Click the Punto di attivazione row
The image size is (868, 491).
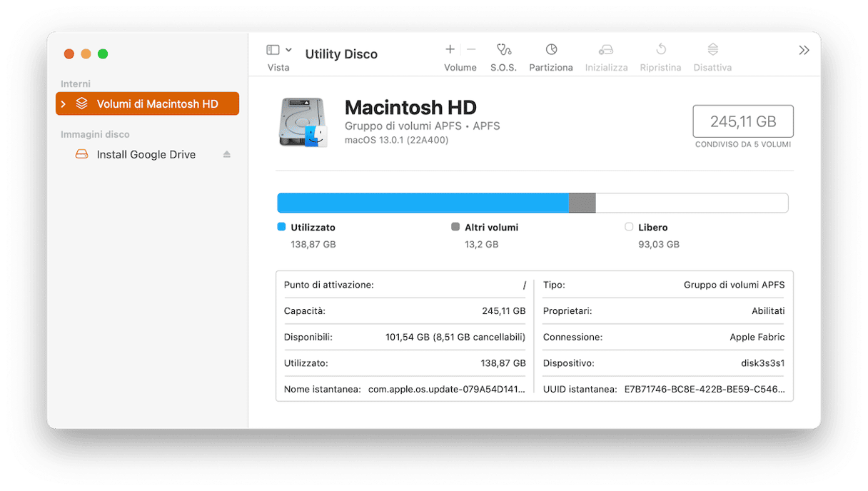(405, 285)
